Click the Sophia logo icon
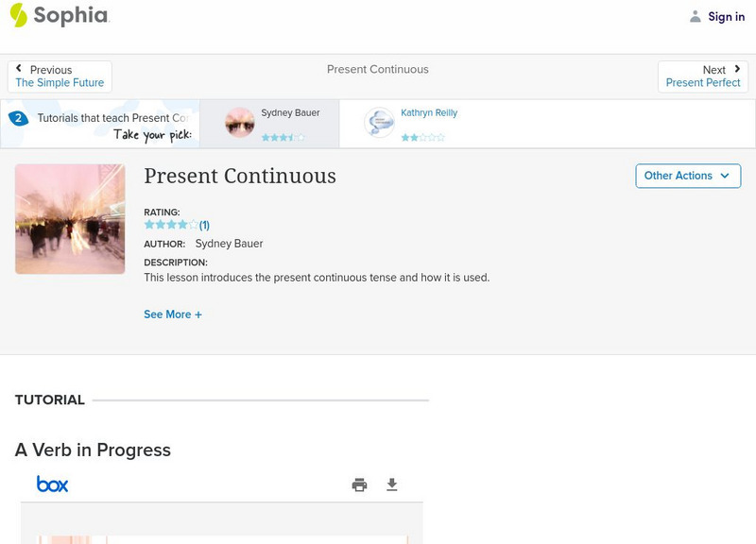Viewport: 756px width, 544px height. tap(18, 15)
